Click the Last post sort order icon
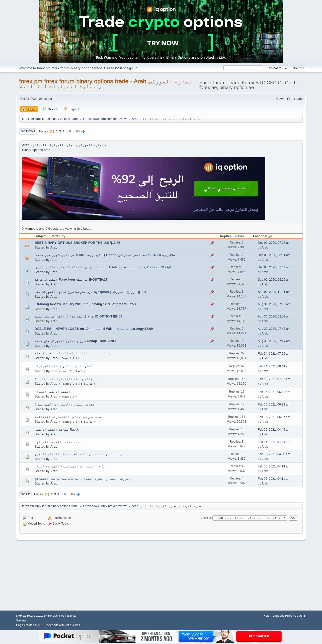This screenshot has width=322, height=644. click(270, 236)
